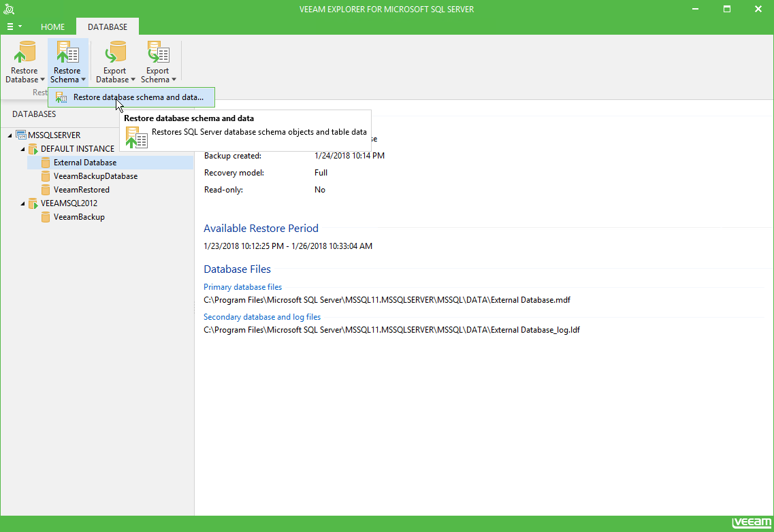Click the Restore Database ribbon icon
The width and height of the screenshot is (774, 532).
[x=25, y=52]
